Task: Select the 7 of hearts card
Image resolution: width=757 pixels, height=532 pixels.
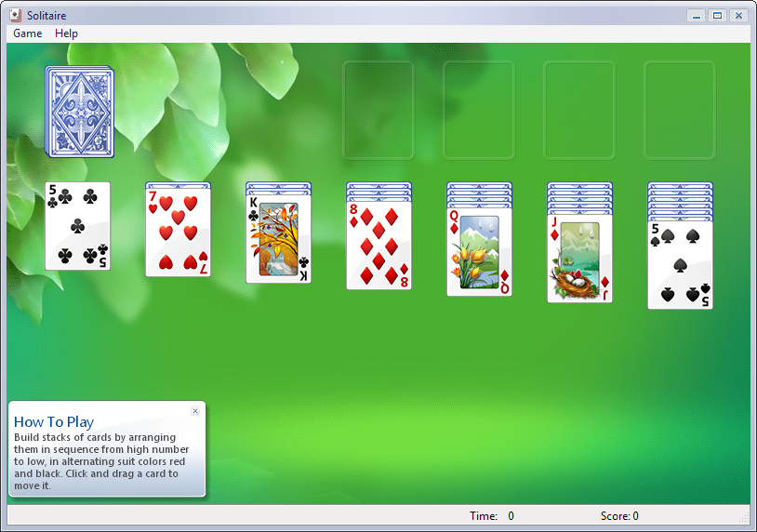Action: pyautogui.click(x=179, y=233)
